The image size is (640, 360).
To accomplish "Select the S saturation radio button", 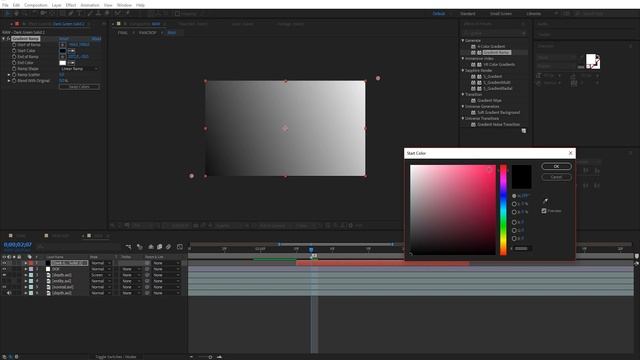I will (x=514, y=204).
